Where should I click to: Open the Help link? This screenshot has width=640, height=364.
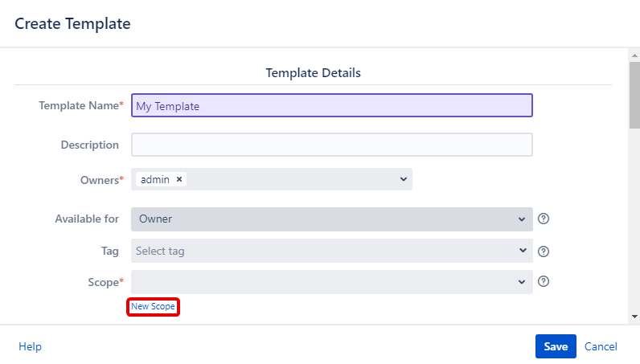point(30,346)
